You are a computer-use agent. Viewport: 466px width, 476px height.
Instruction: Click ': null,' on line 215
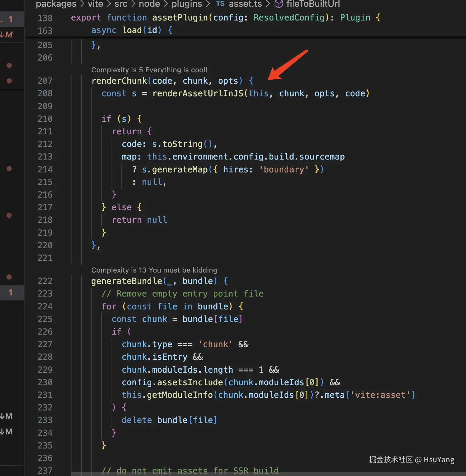[149, 182]
